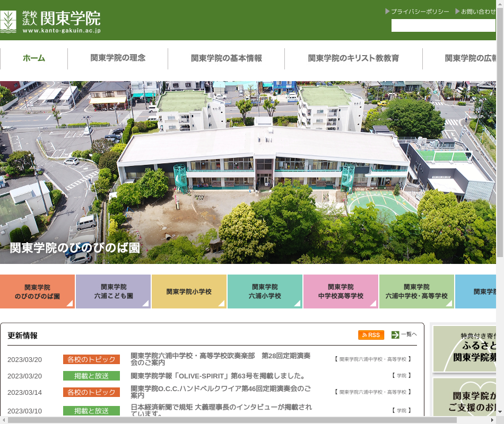
Task: Click the horizontal scrollbar left arrow
Action: pyautogui.click(x=3, y=420)
